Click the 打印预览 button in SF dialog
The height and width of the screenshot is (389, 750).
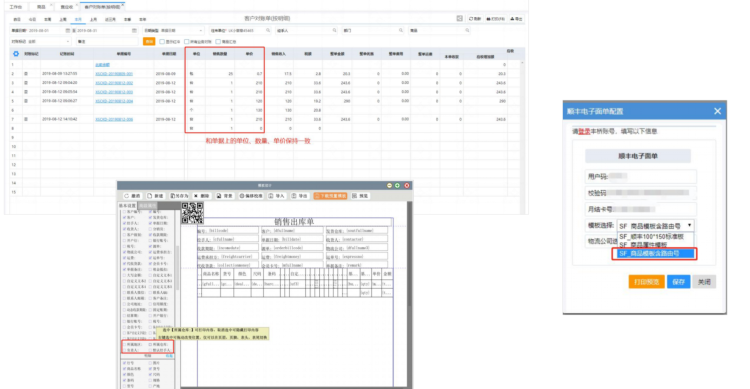[646, 282]
